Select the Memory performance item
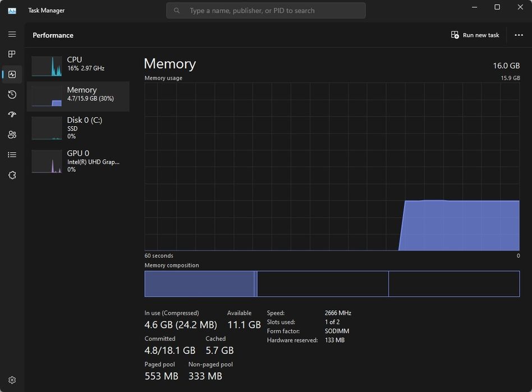532x392 pixels. click(78, 96)
